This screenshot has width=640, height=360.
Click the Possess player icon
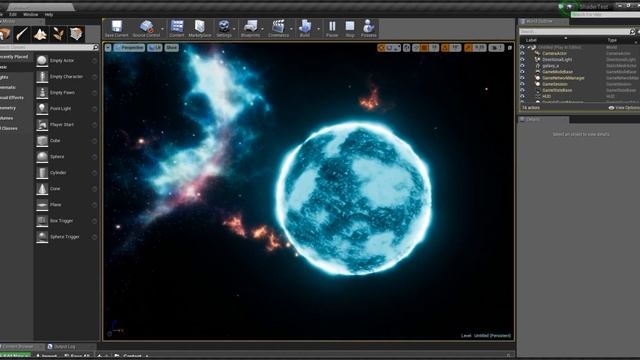point(369,26)
